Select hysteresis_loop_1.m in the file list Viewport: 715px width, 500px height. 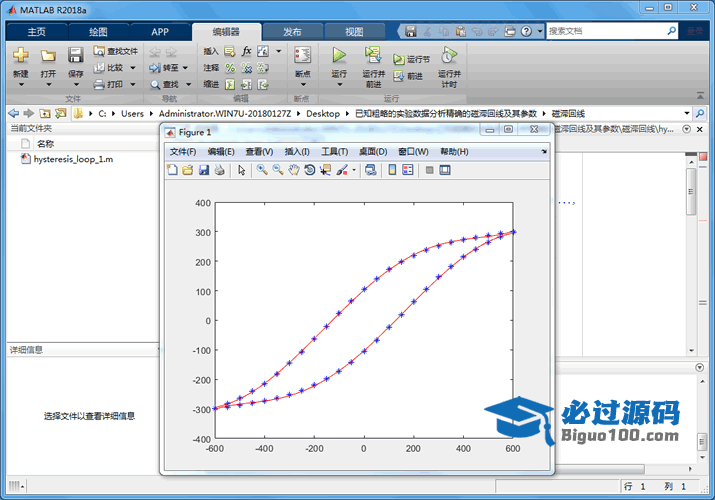72,159
